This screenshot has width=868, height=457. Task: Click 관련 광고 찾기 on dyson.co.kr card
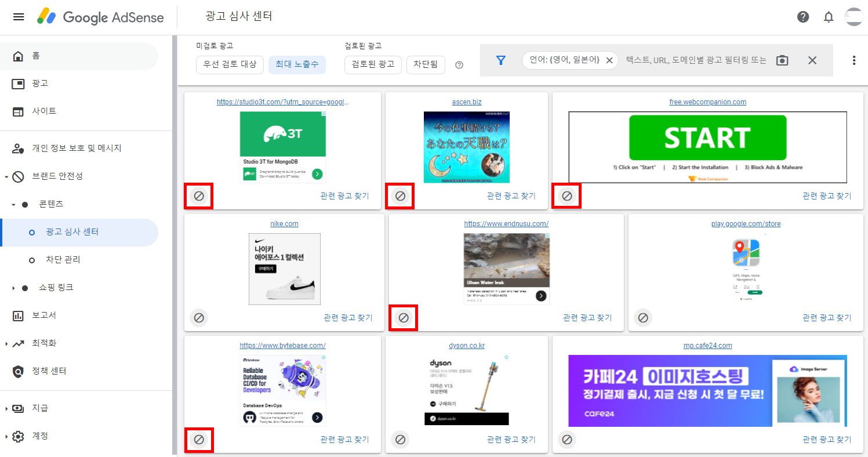[x=511, y=440]
